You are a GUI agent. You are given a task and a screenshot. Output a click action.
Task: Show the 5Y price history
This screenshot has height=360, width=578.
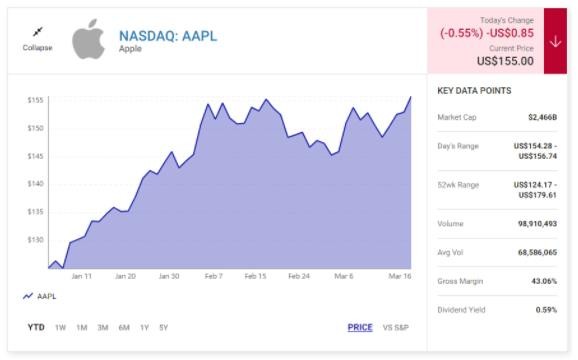pos(164,327)
